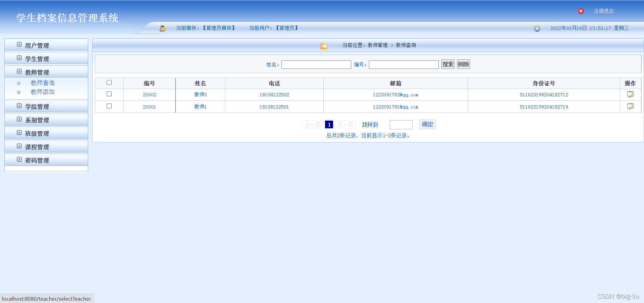Check the box for row 20002
The width and height of the screenshot is (644, 303).
109,94
